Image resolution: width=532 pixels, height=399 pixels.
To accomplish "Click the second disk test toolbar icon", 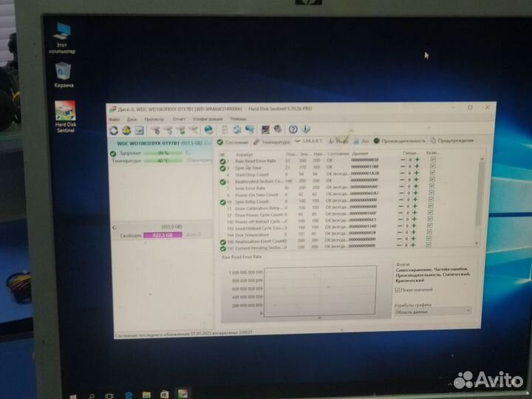I will (x=168, y=130).
